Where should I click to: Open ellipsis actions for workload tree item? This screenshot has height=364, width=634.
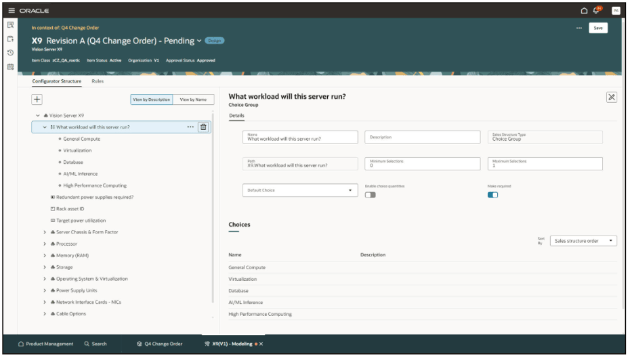(x=190, y=127)
